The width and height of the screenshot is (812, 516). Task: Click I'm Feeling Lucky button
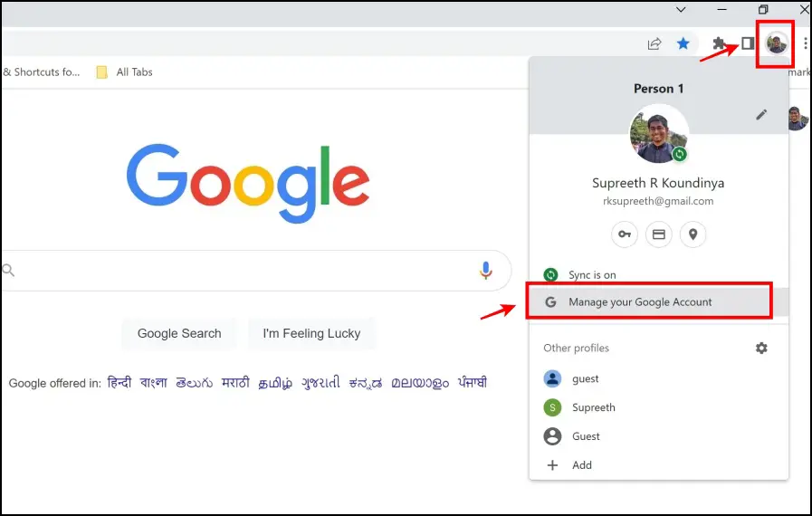tap(311, 333)
